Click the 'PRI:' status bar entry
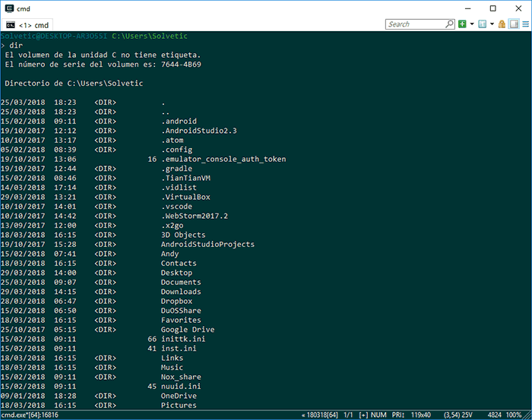 coord(398,415)
